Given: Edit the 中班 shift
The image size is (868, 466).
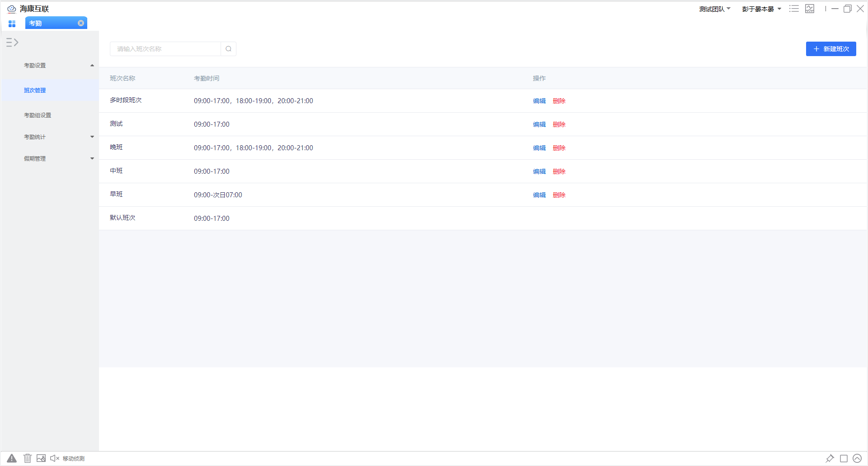Looking at the screenshot, I should 539,171.
